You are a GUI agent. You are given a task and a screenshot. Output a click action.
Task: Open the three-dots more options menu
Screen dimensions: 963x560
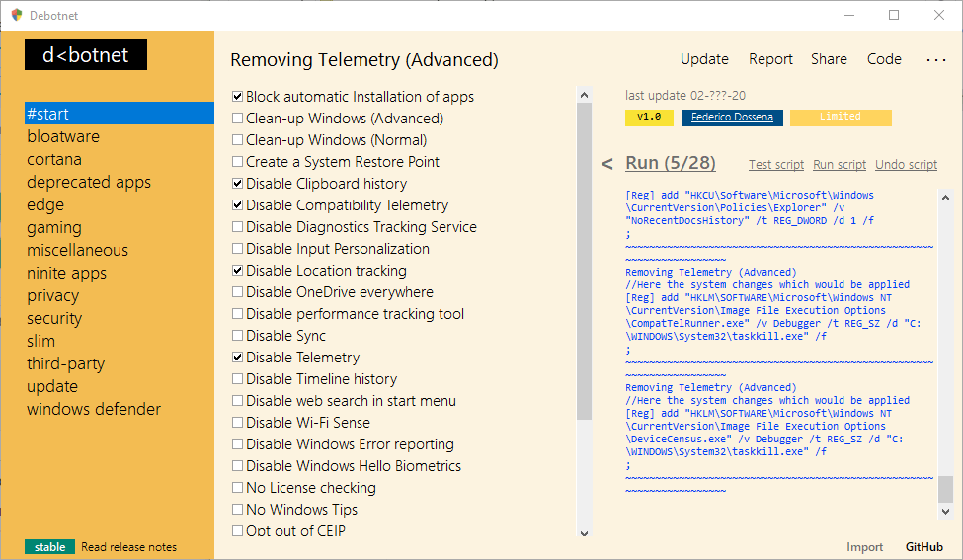click(x=935, y=59)
